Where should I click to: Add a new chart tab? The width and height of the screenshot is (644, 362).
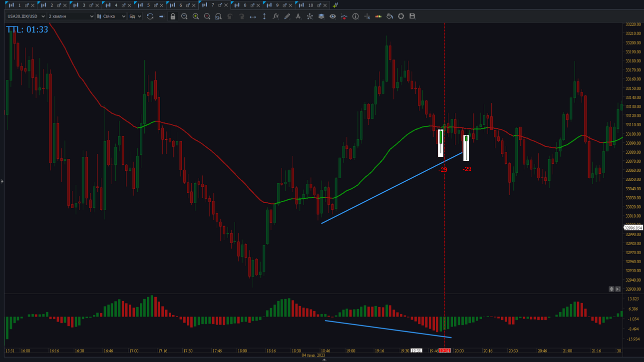click(x=335, y=5)
